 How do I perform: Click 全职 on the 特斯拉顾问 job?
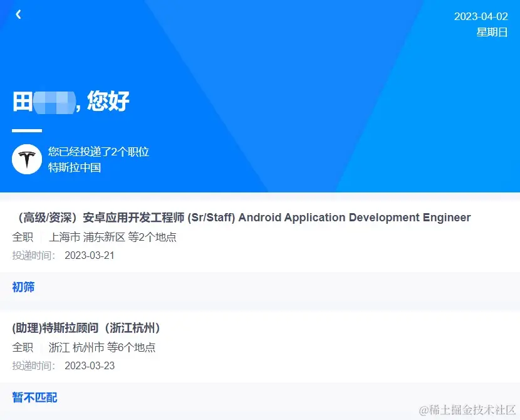(x=23, y=347)
